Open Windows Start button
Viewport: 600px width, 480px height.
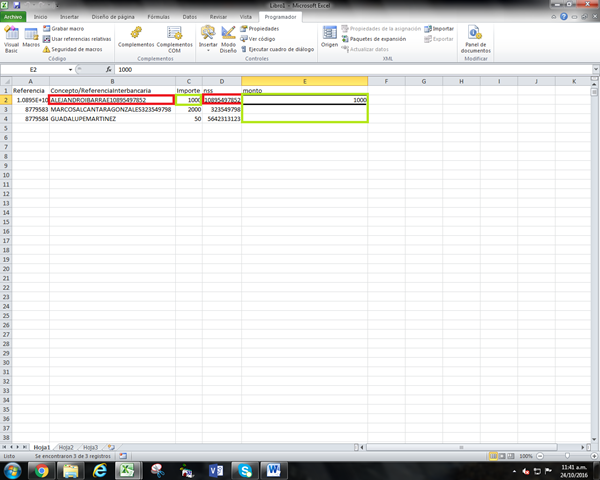[x=13, y=470]
